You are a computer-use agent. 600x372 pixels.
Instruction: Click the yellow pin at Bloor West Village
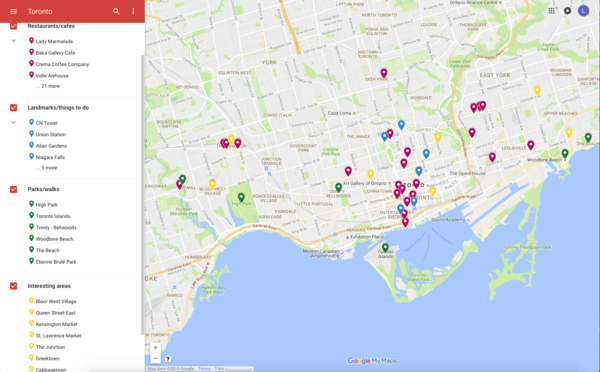pyautogui.click(x=212, y=184)
